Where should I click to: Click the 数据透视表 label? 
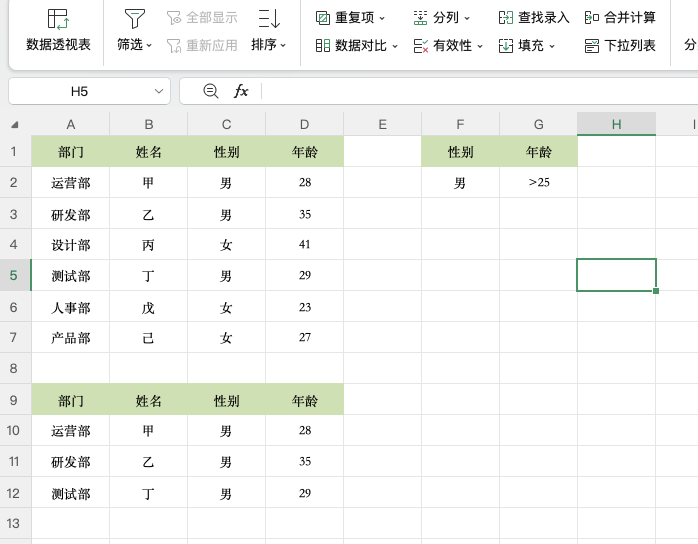(x=58, y=45)
